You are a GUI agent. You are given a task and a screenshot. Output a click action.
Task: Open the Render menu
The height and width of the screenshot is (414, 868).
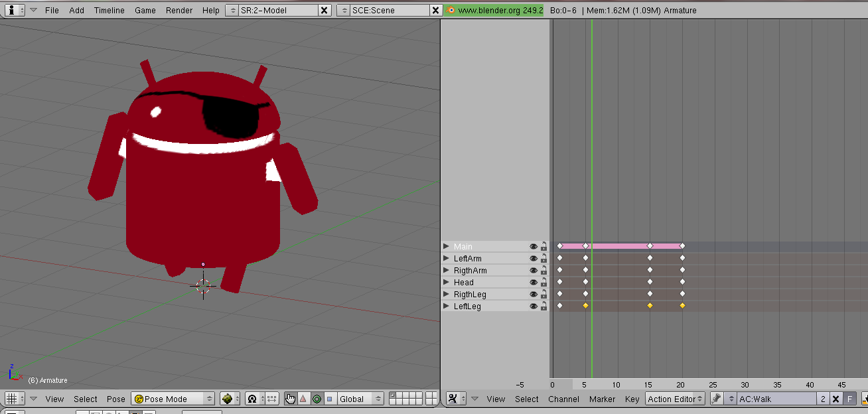coord(179,10)
